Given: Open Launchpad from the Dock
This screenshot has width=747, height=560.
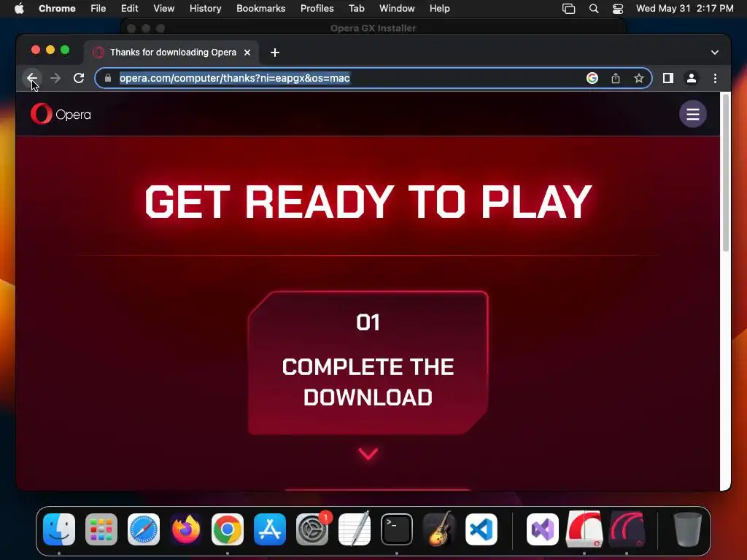Looking at the screenshot, I should coord(101,529).
